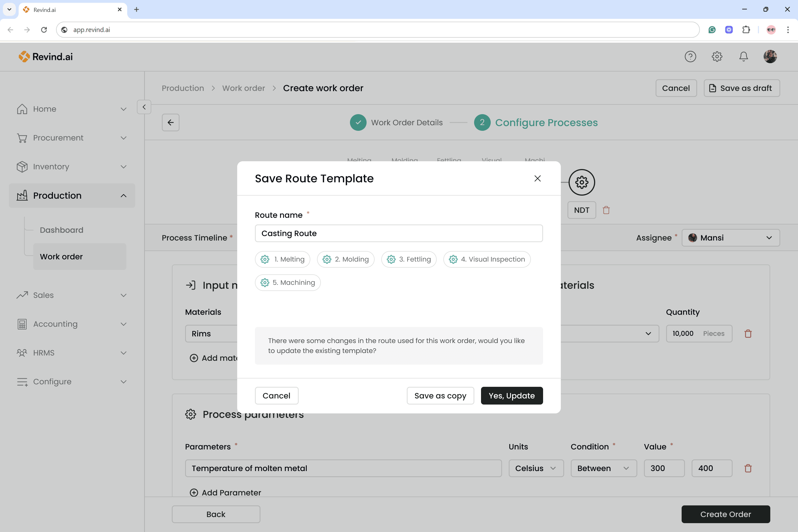
Task: Open Dashboard under Production
Action: pyautogui.click(x=62, y=230)
